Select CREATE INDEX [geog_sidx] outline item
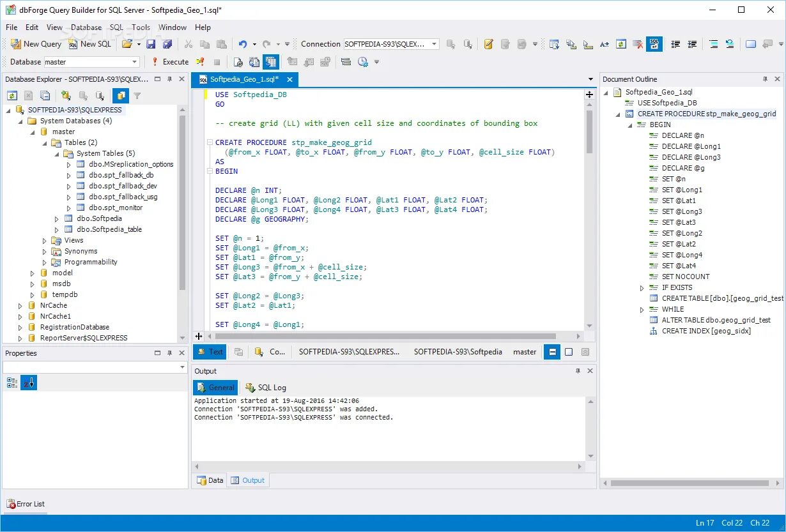The height and width of the screenshot is (532, 786). point(706,331)
